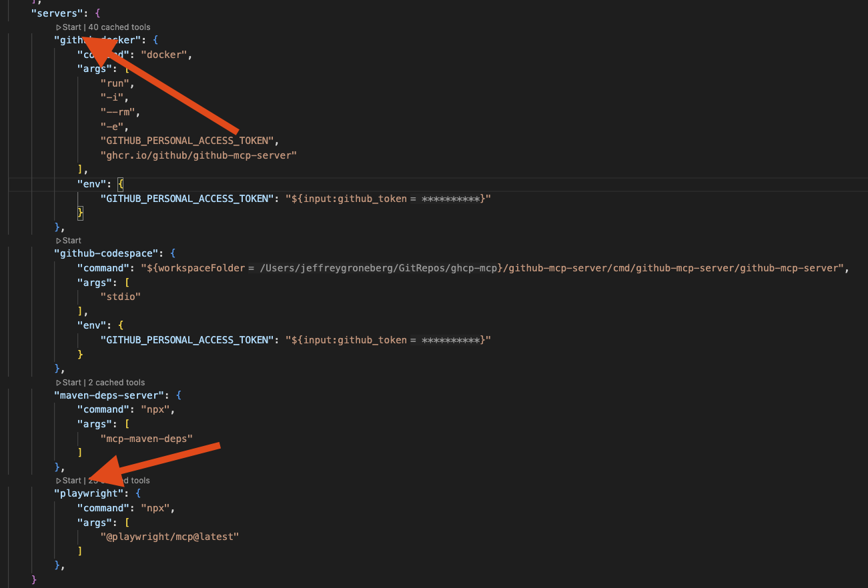
Task: Start the github-docker server via code lens
Action: tap(69, 27)
